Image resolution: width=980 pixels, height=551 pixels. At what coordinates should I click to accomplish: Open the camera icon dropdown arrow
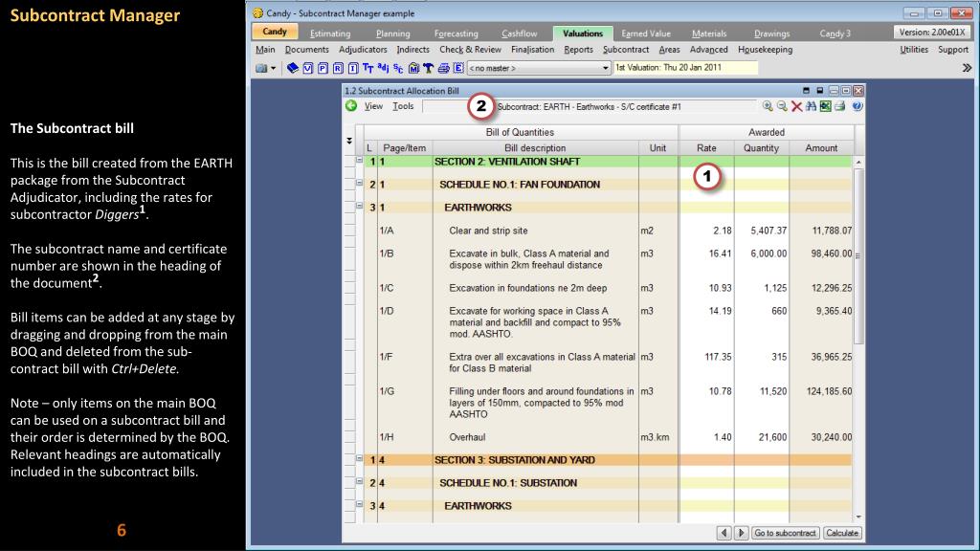(x=273, y=68)
